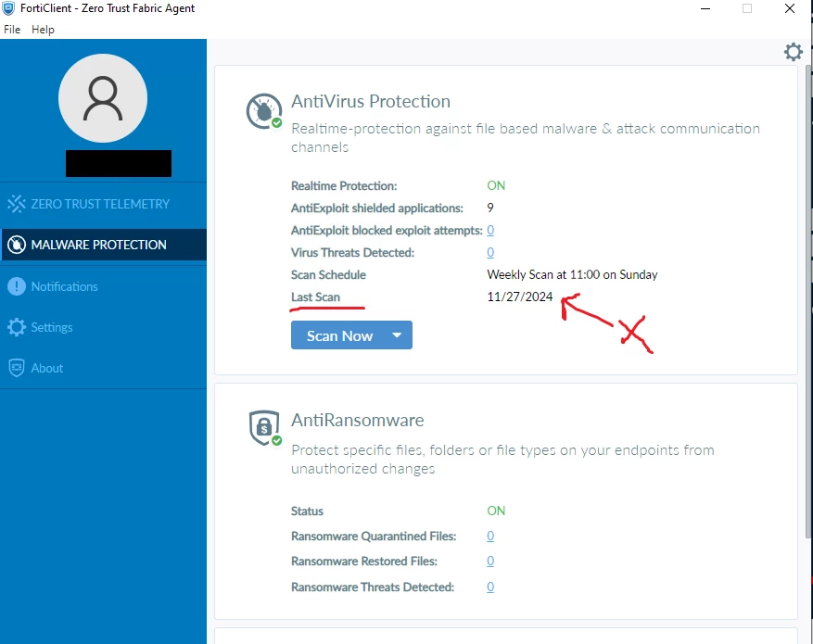The image size is (813, 644).
Task: Click the AntiRansomware heading
Action: click(357, 420)
